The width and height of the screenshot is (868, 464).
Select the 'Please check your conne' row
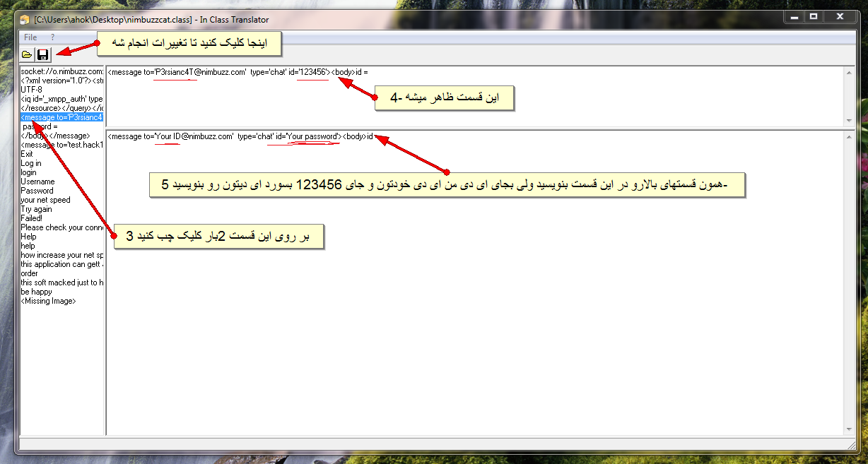tap(62, 227)
